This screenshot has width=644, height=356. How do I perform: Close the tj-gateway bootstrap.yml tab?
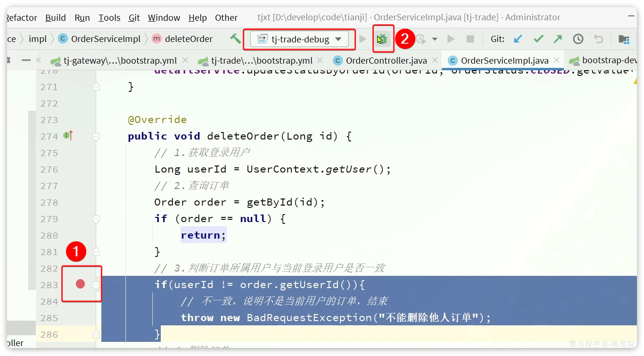(x=185, y=60)
